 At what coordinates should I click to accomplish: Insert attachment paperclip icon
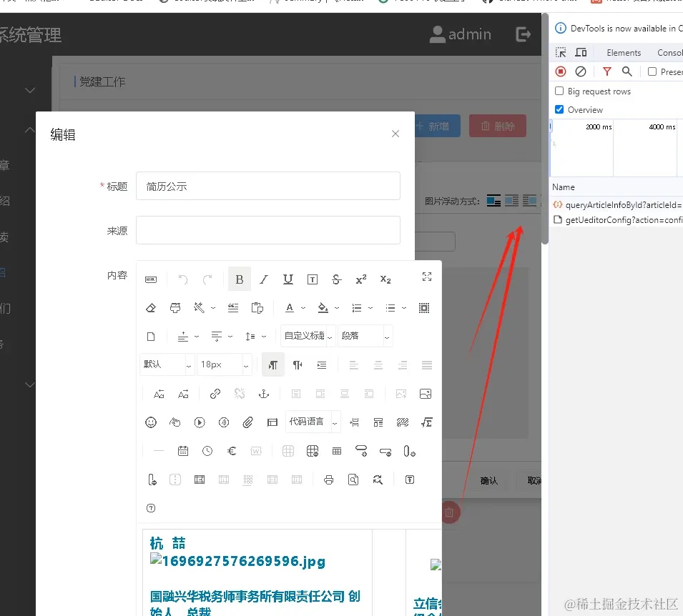[248, 422]
